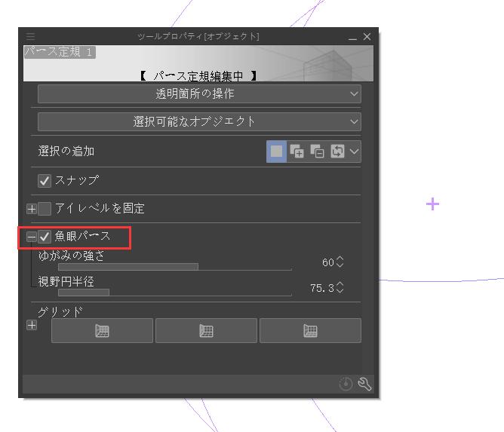Screen dimensions: 504x432
Task: Pick the remove from selection icon
Action: tap(317, 152)
